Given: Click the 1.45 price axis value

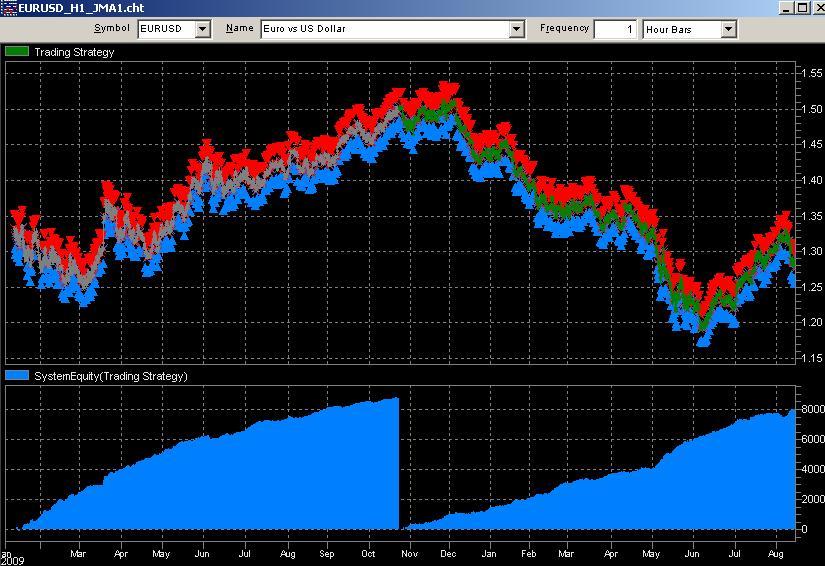Looking at the screenshot, I should click(x=812, y=144).
